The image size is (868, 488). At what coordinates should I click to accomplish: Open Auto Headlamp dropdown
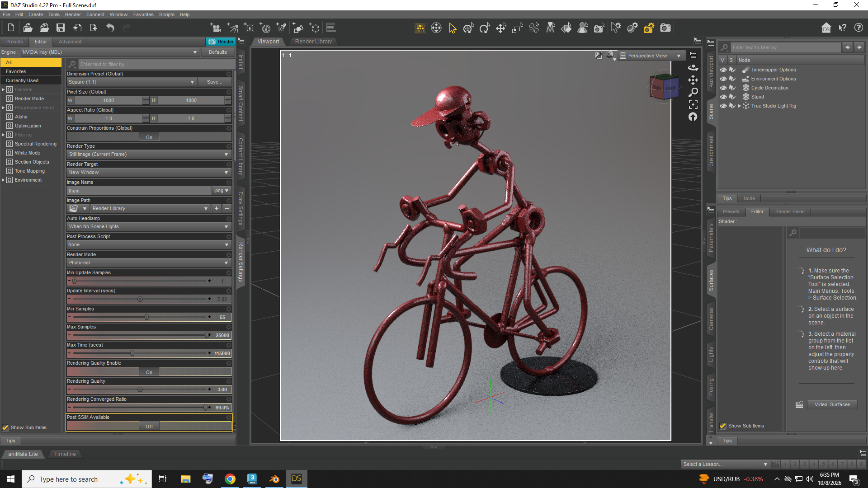[x=149, y=226]
